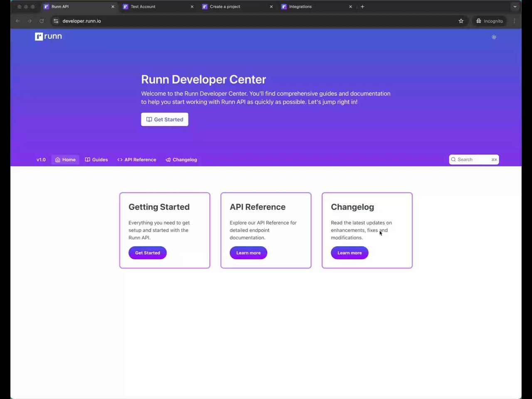Switch to the Runn API browser tab

[x=79, y=7]
